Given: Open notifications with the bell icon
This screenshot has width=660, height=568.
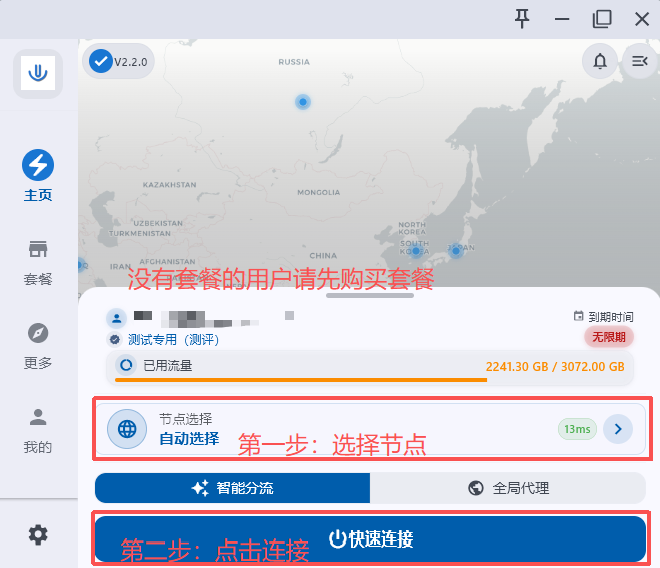Looking at the screenshot, I should 600,61.
